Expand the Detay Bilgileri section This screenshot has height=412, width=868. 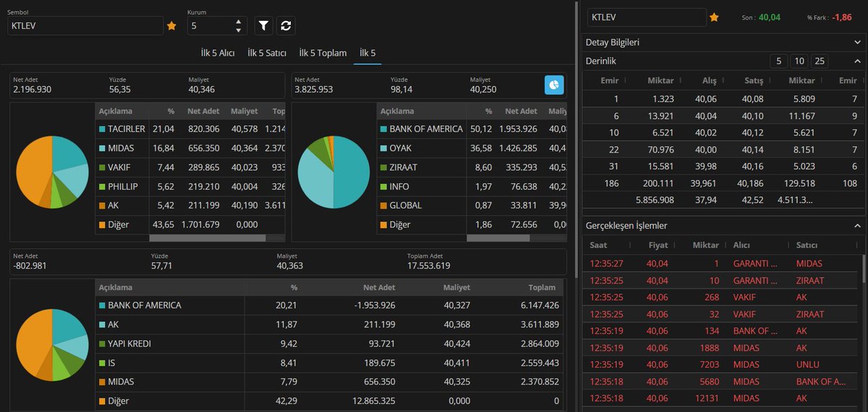point(723,42)
